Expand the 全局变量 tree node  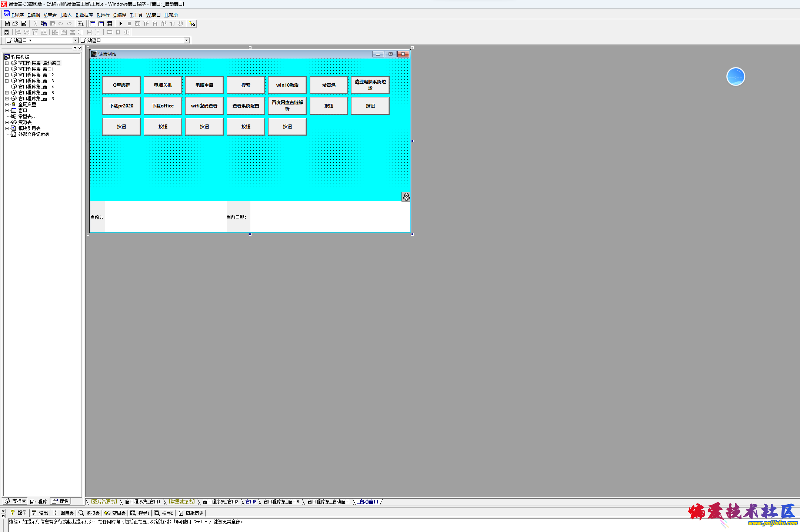click(7, 105)
